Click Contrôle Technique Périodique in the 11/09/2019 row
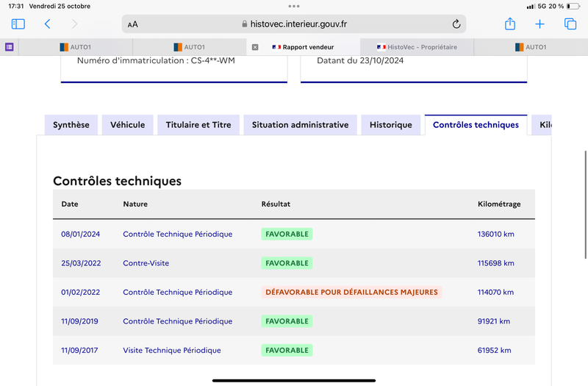Viewport: 588px width, 386px height. (x=178, y=321)
